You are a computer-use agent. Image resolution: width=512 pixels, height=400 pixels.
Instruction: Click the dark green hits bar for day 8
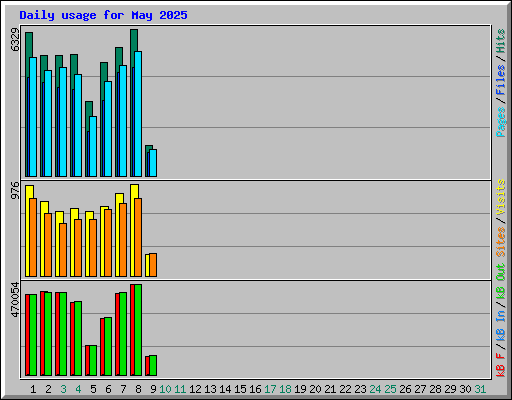134,40
